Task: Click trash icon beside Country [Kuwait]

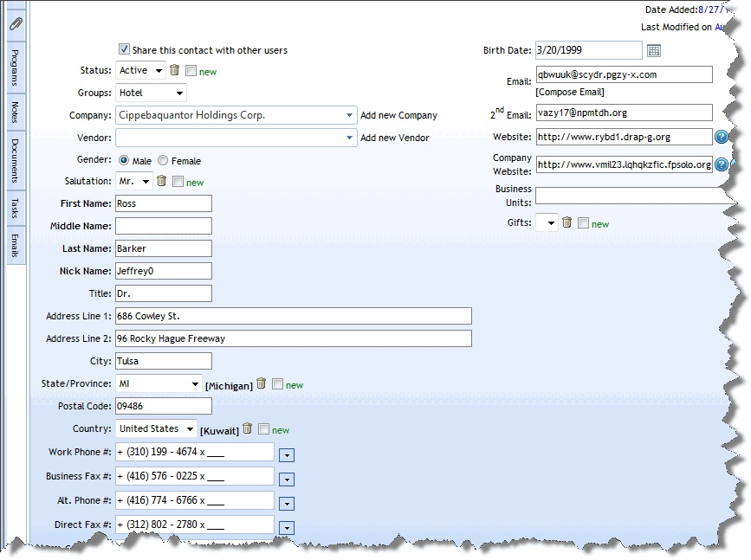Action: click(247, 428)
